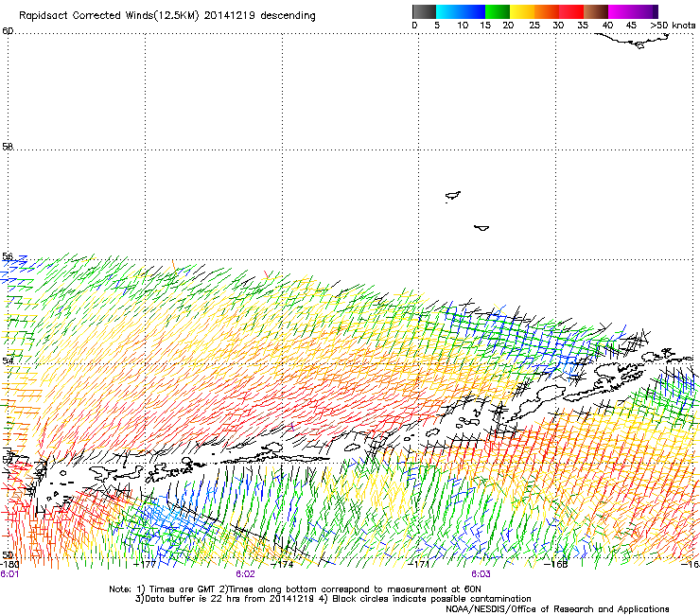Click the '>50 knots' legend label
Image resolution: width=700 pixels, height=615 pixels.
pyautogui.click(x=674, y=26)
